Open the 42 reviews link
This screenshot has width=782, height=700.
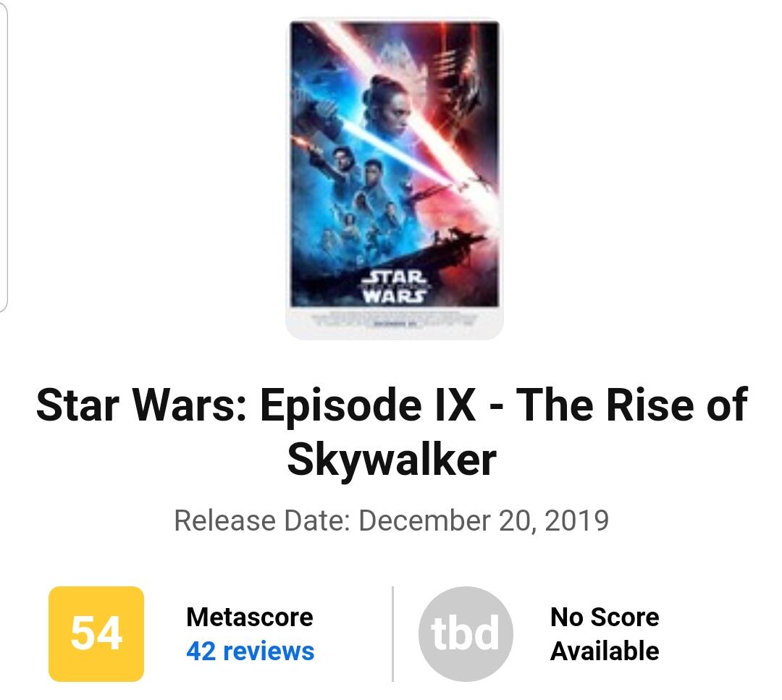(250, 651)
